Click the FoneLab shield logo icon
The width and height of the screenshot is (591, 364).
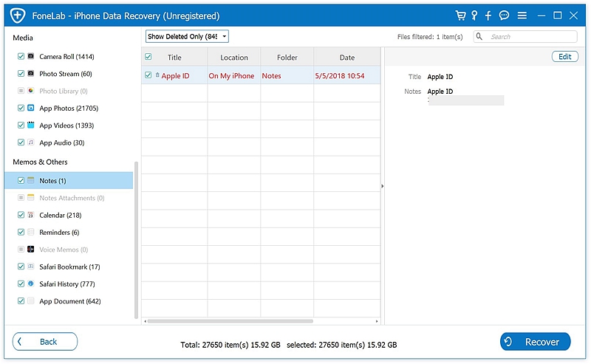[x=17, y=16]
